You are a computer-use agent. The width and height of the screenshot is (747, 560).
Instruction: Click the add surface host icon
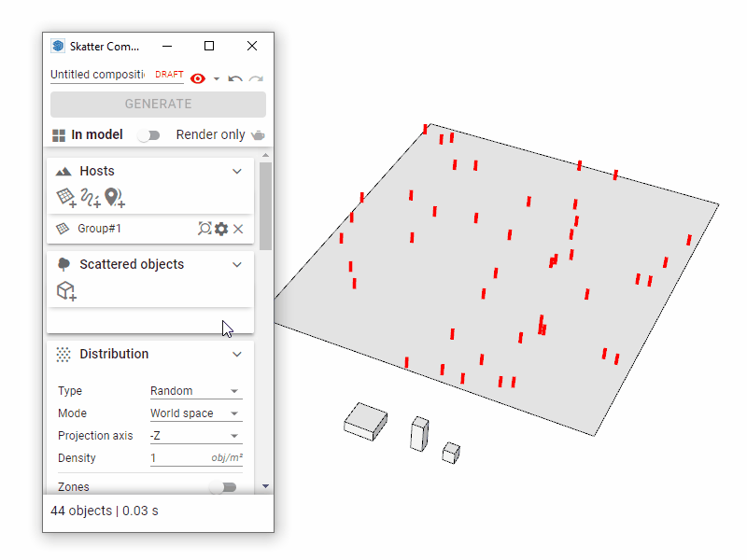pyautogui.click(x=66, y=197)
